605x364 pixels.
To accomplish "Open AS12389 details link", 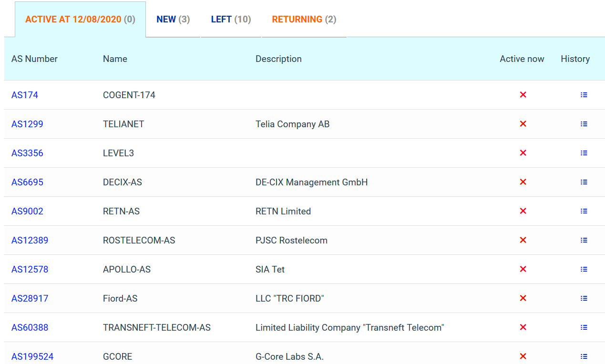I will click(30, 240).
